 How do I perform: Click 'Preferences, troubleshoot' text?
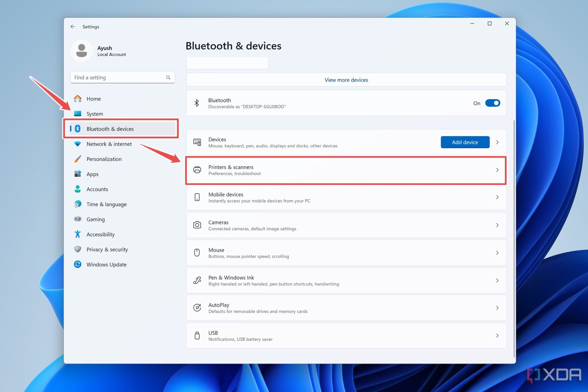[234, 174]
